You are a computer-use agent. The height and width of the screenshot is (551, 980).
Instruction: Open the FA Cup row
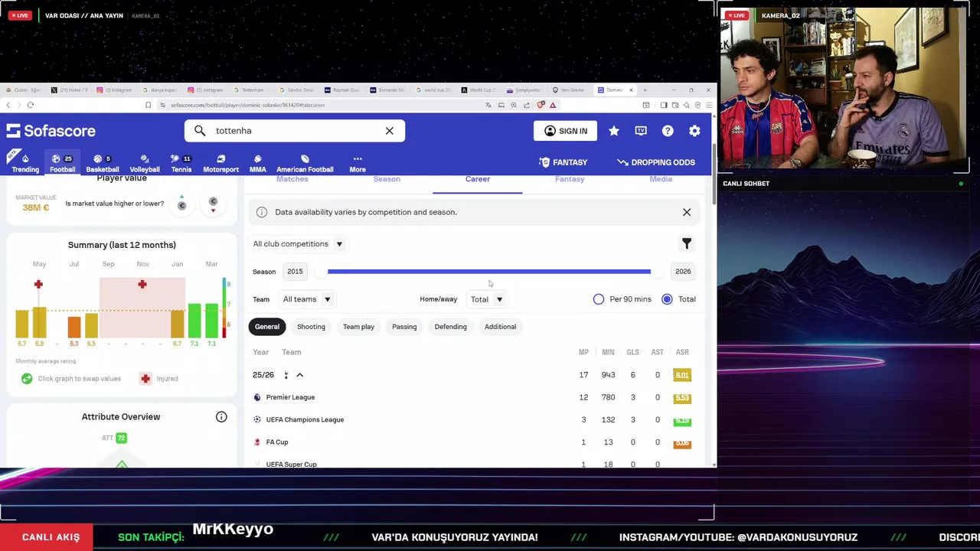point(473,442)
